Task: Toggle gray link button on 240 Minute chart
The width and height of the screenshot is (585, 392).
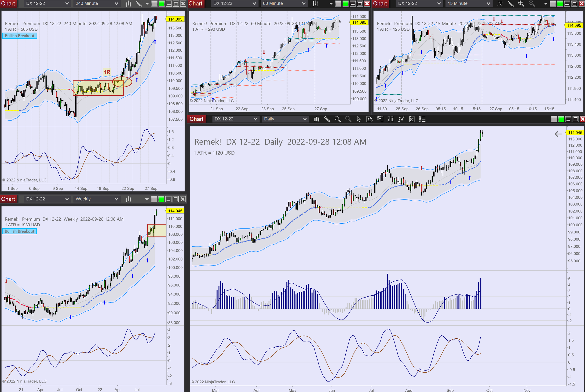Action: coord(154,4)
